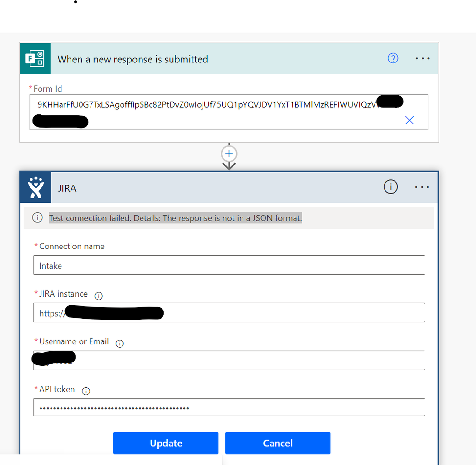Click the JIRA connector logo icon
Viewport: 476px width, 465px height.
[36, 187]
